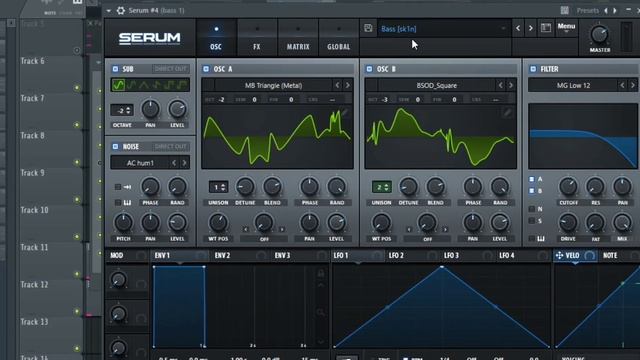Go to next Serum preset arrow

click(531, 28)
